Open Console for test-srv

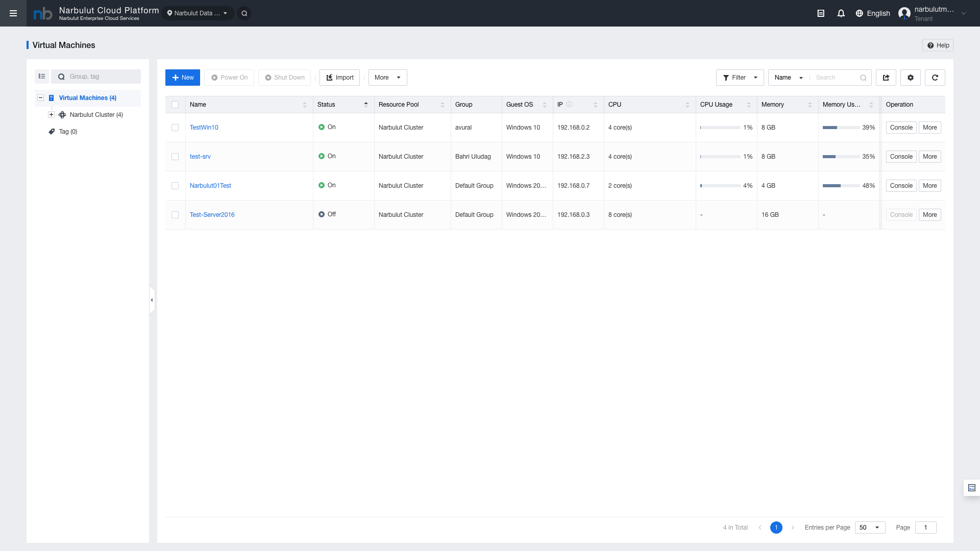[x=901, y=157]
